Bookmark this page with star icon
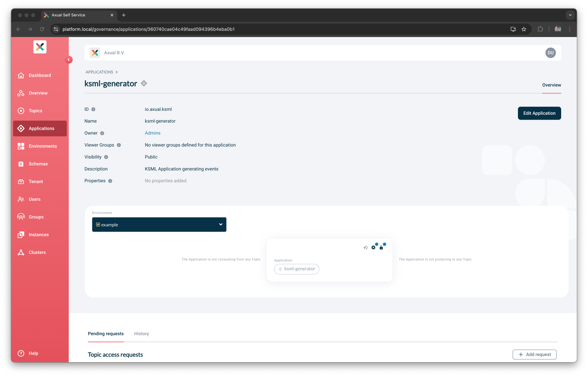The height and width of the screenshot is (376, 588). coord(524,29)
